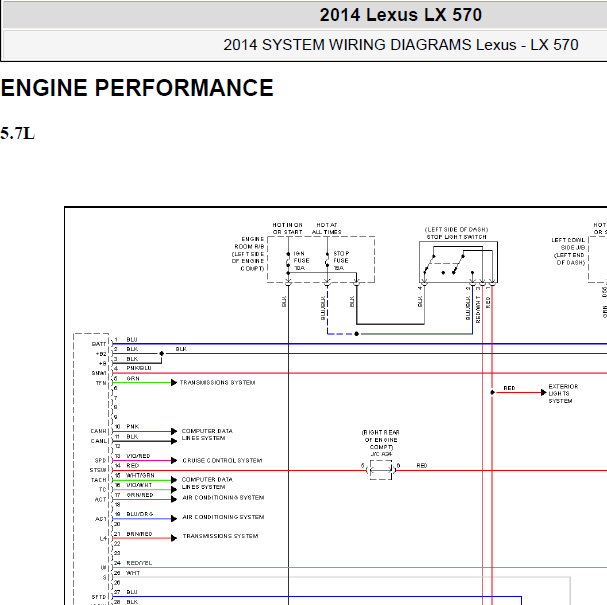Click the 'PNK' wire label at pin 10
Image resolution: width=607 pixels, height=605 pixels.
132,427
